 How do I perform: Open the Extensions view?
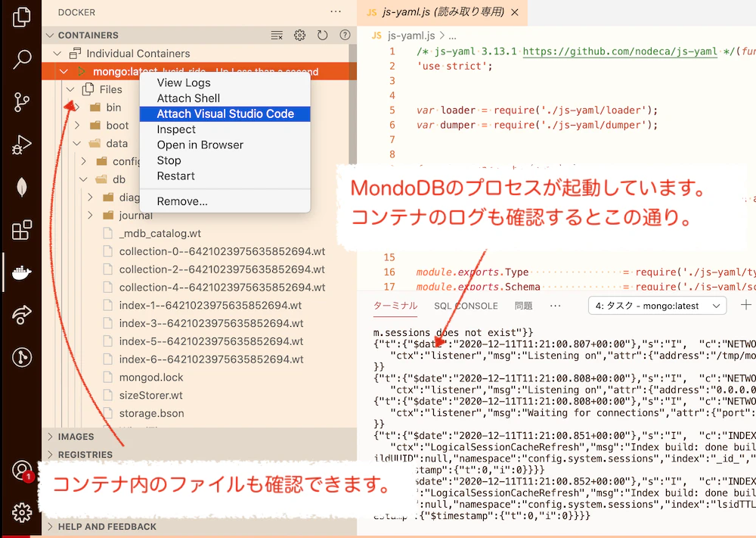(22, 230)
